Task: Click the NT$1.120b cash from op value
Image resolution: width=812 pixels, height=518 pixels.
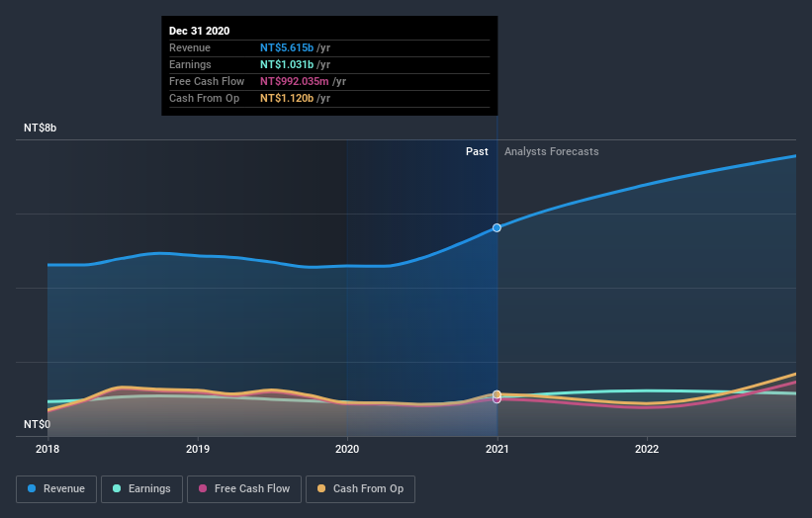Action: (287, 98)
